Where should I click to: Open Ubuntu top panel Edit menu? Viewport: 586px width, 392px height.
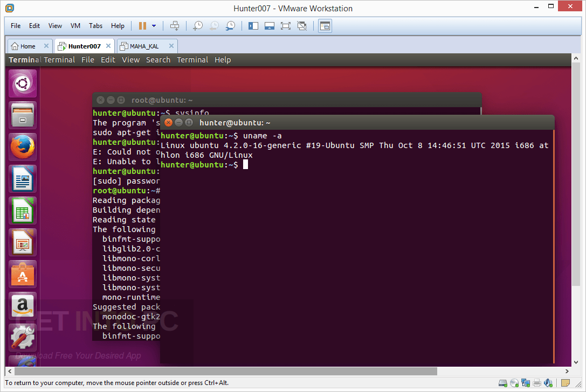click(108, 60)
